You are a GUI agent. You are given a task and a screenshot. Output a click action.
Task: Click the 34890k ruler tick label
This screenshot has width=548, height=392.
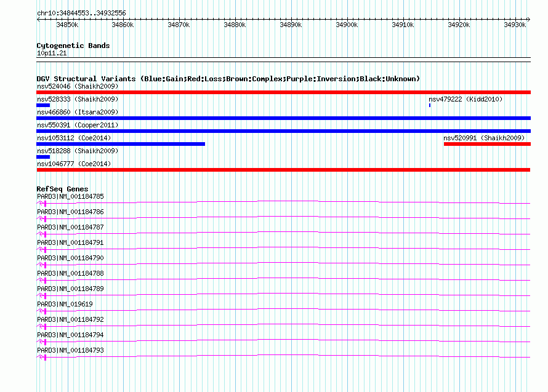coord(291,25)
